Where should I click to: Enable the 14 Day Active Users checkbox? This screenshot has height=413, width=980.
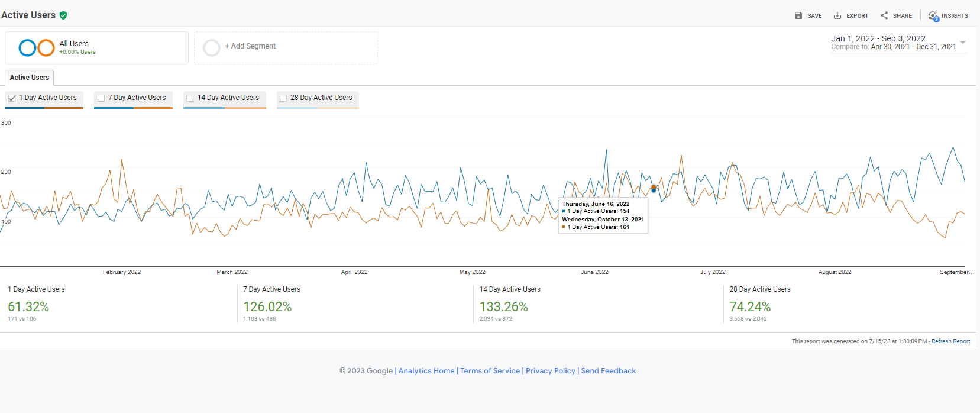(190, 98)
